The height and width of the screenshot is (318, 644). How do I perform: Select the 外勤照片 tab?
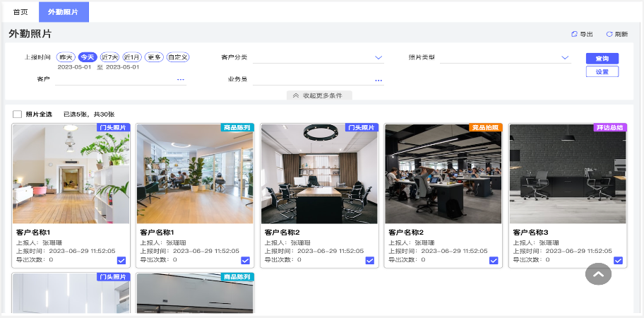(64, 12)
